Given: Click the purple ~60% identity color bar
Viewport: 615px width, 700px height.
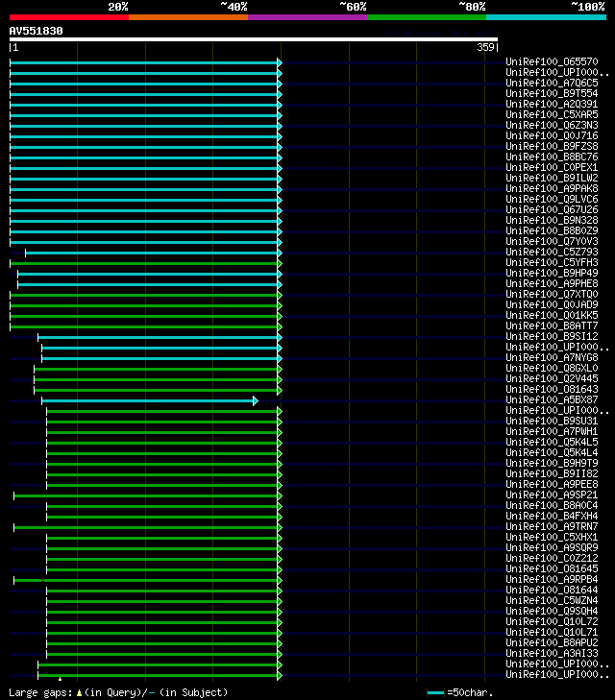Looking at the screenshot, I should tap(307, 17).
